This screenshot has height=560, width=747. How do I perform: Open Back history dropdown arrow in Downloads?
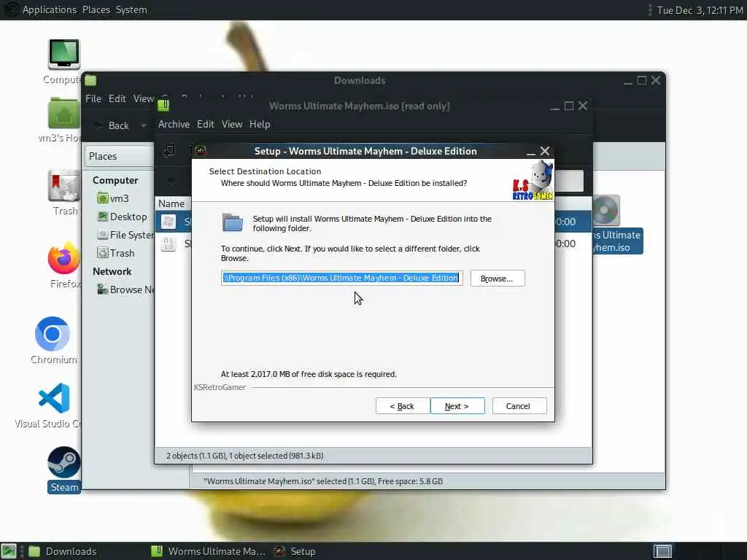(x=144, y=125)
